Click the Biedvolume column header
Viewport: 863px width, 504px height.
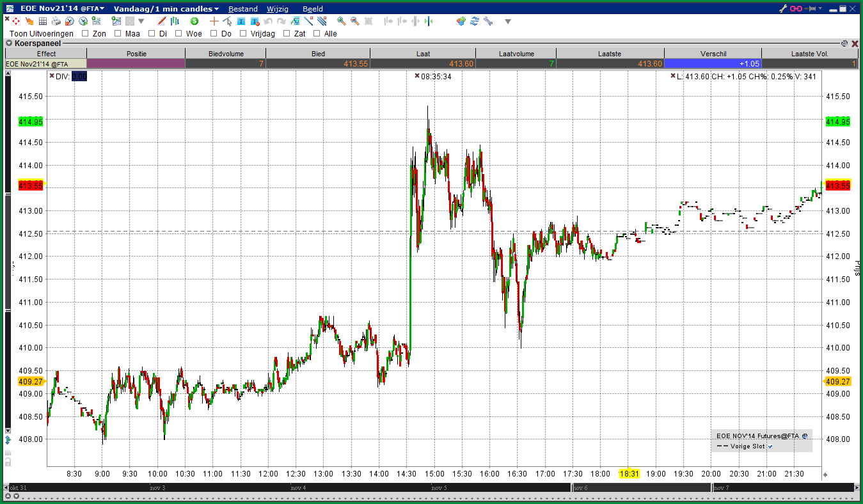226,54
